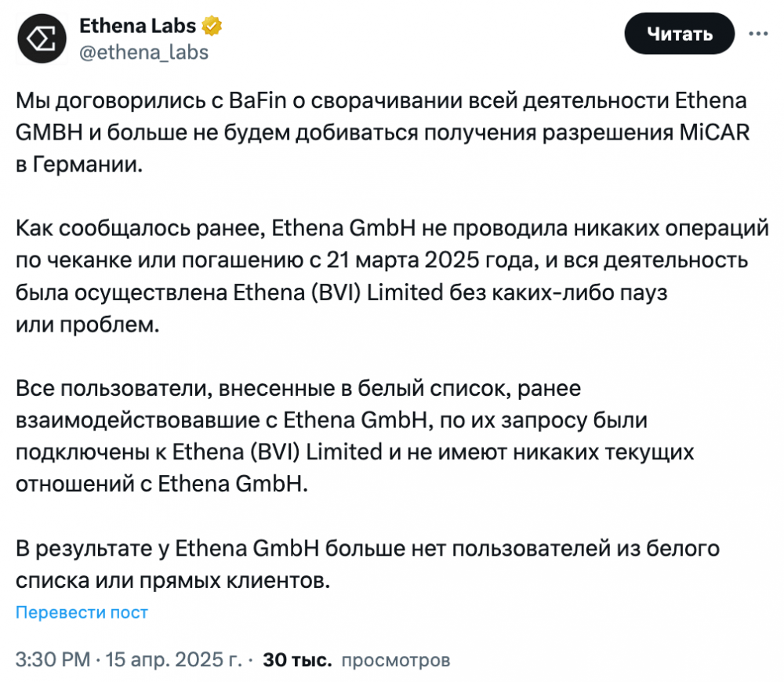Open the Ethena Labs profile avatar

pos(42,38)
